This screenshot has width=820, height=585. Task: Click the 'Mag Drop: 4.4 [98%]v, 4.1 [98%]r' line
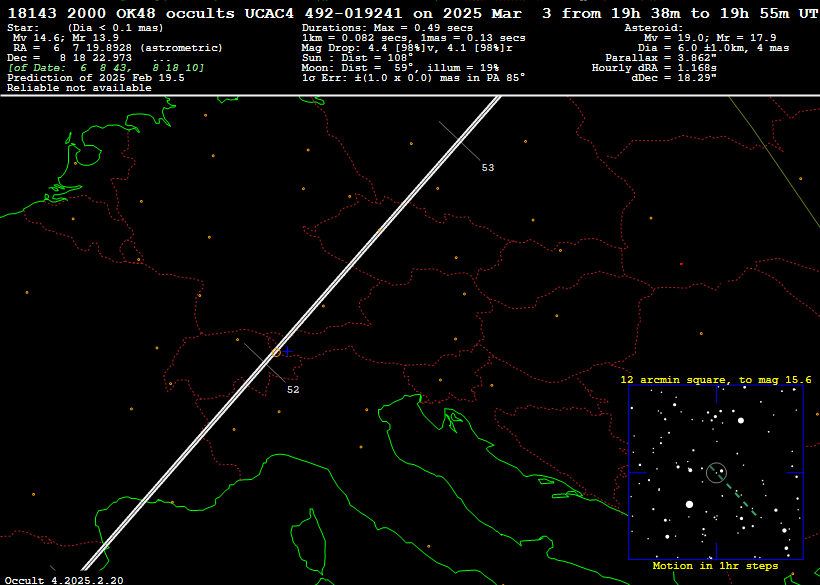coord(407,48)
